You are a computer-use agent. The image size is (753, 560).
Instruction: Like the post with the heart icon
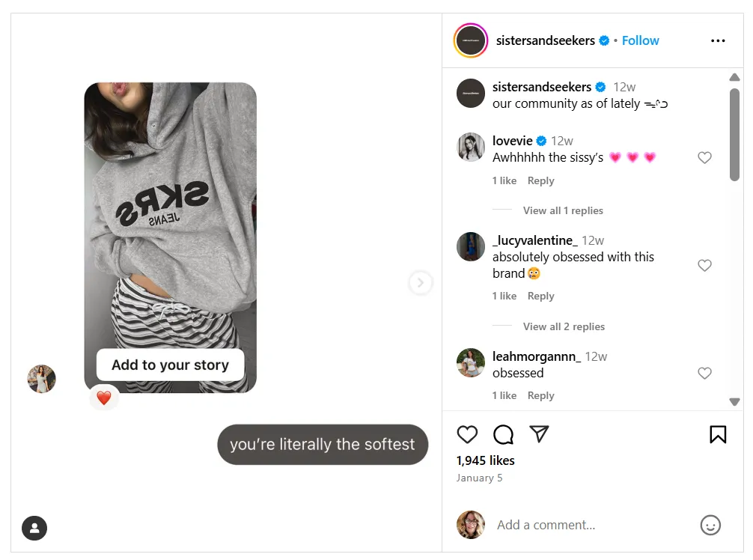coord(467,434)
